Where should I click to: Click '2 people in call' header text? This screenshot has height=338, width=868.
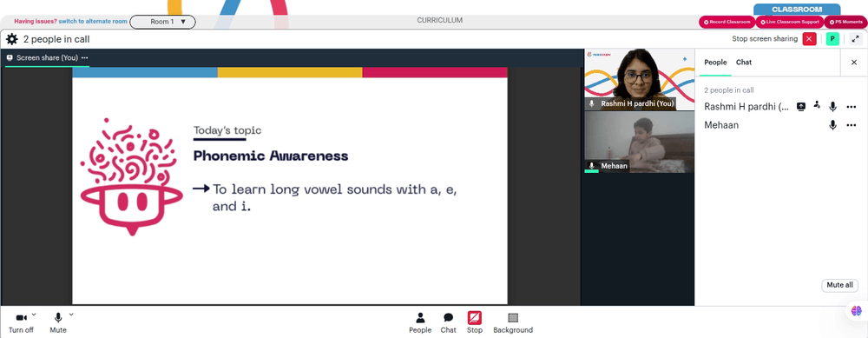[x=56, y=39]
